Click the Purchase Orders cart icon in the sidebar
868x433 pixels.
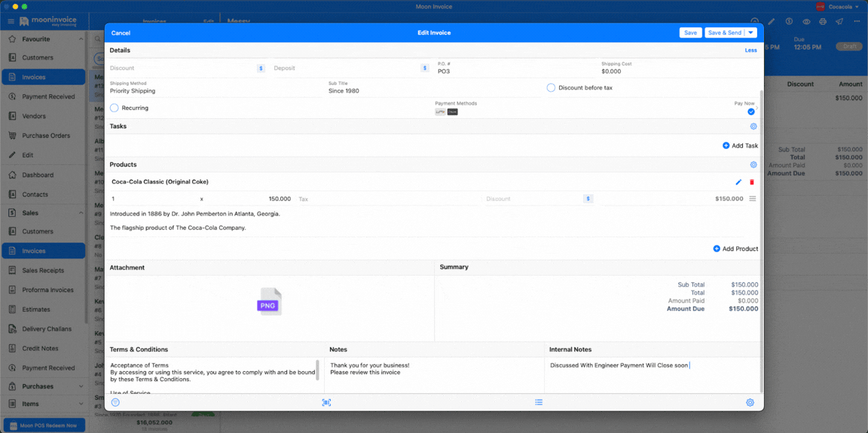pos(12,136)
